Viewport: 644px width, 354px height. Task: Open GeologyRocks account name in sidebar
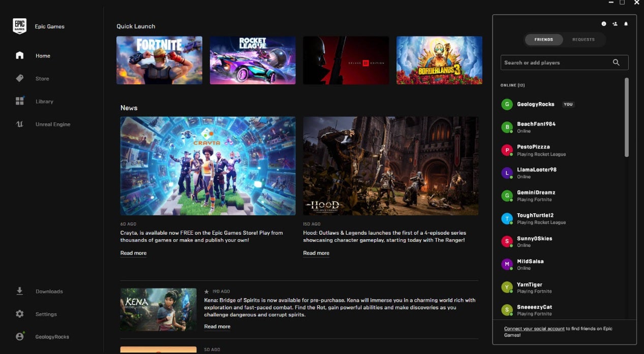(x=52, y=337)
